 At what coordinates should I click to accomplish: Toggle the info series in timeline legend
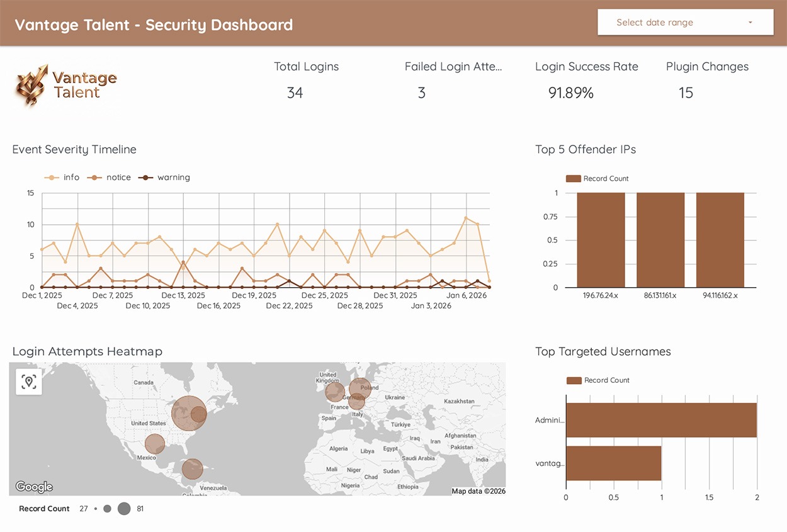[x=62, y=178]
